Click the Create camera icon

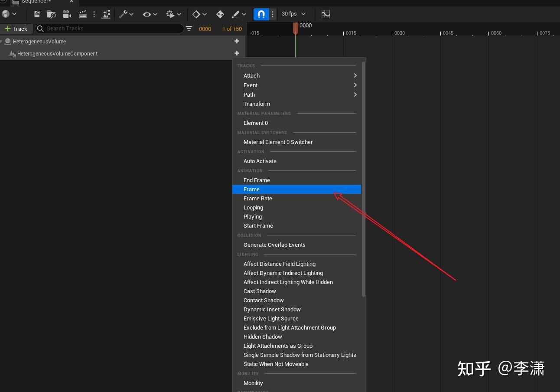coord(67,14)
